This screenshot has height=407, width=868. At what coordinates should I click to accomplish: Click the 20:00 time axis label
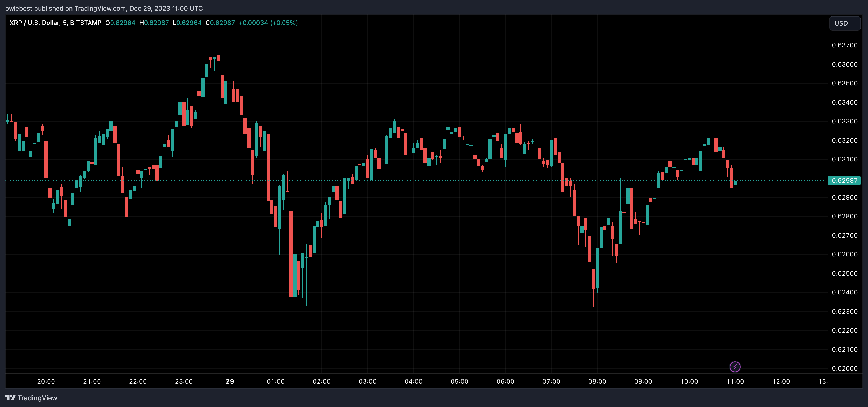click(x=46, y=381)
